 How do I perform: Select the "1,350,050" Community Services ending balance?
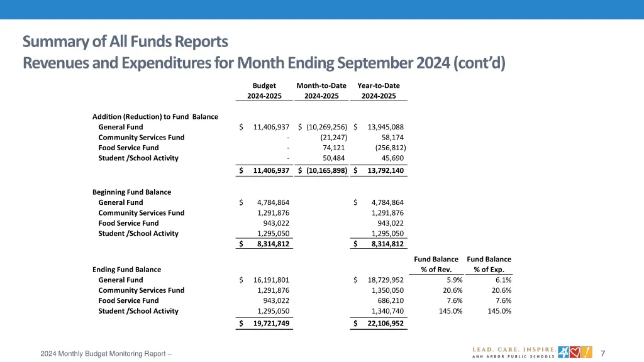pos(387,290)
